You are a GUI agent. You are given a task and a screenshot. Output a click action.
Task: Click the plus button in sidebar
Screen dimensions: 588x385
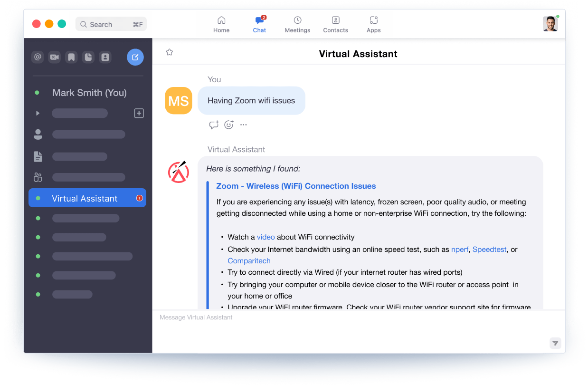pyautogui.click(x=139, y=113)
